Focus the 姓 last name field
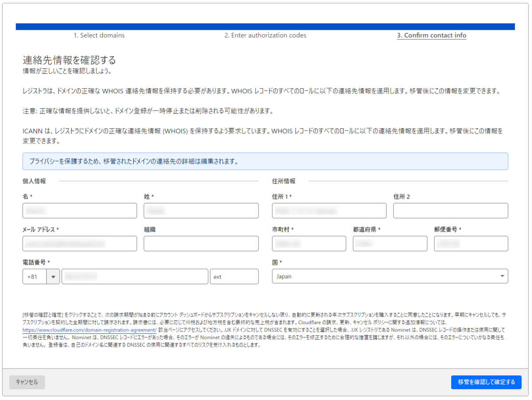The width and height of the screenshot is (532, 400). [201, 211]
